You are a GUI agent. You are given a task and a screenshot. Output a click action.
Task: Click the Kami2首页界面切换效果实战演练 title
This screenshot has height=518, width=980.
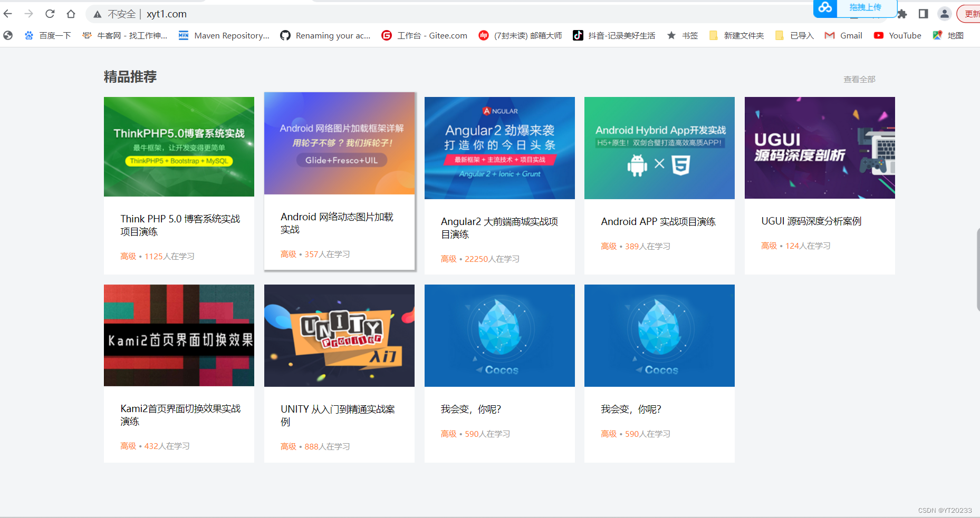[180, 415]
